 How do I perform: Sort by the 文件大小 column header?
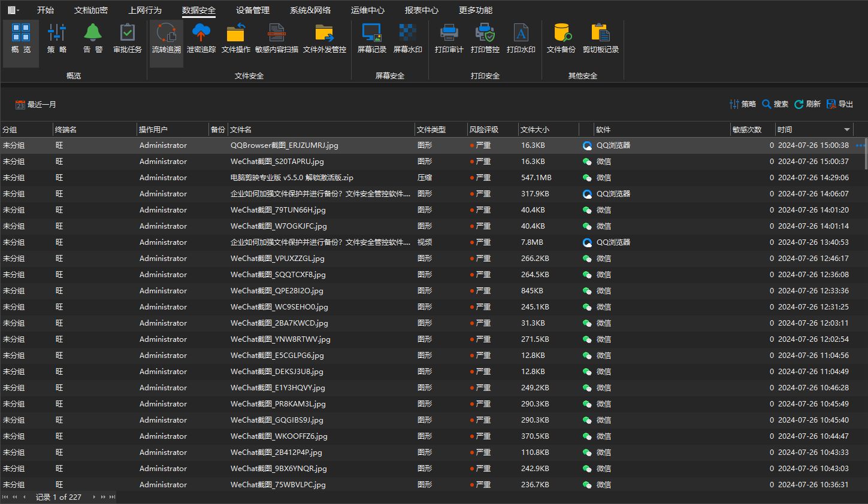coord(548,129)
